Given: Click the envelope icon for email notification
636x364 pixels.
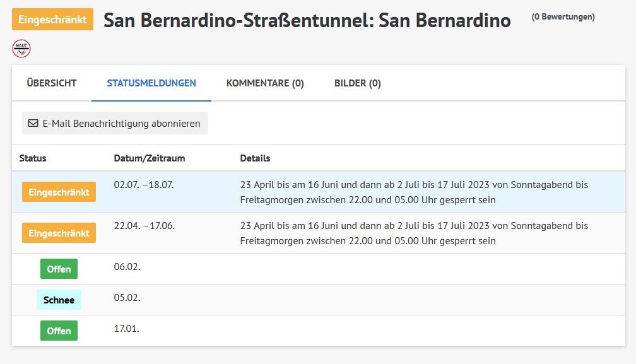Looking at the screenshot, I should [x=33, y=123].
